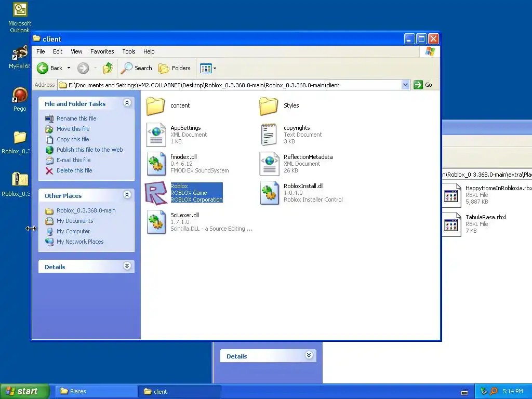Click the tray safely remove hardware icon
This screenshot has height=399, width=532.
pyautogui.click(x=484, y=391)
